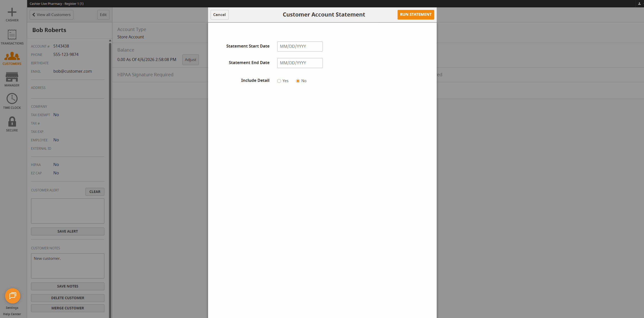644x318 pixels.
Task: Open the Transactions receipt icon
Action: click(x=12, y=35)
